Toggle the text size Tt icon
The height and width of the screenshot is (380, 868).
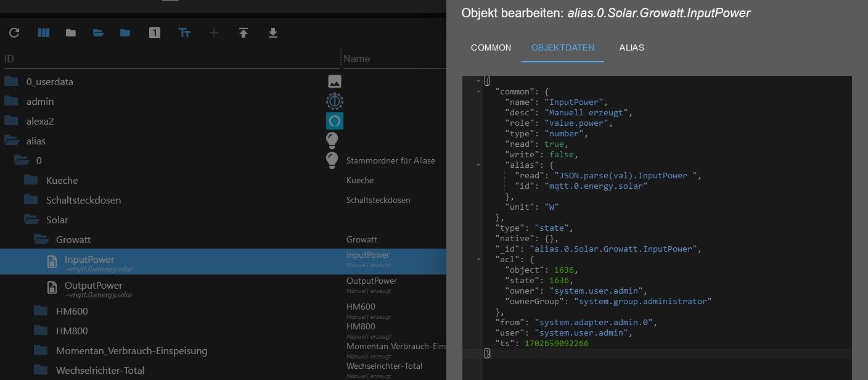(184, 33)
